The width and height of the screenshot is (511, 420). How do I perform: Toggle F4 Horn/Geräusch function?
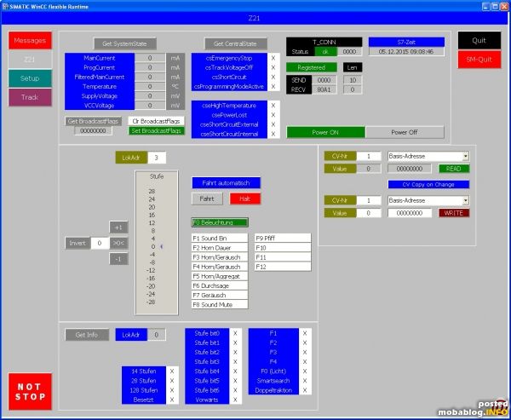click(220, 267)
